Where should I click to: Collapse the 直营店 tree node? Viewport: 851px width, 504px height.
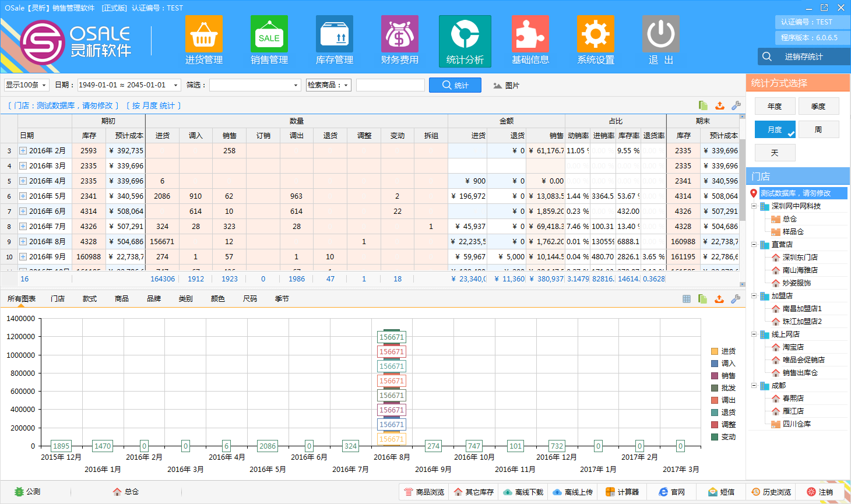(754, 245)
